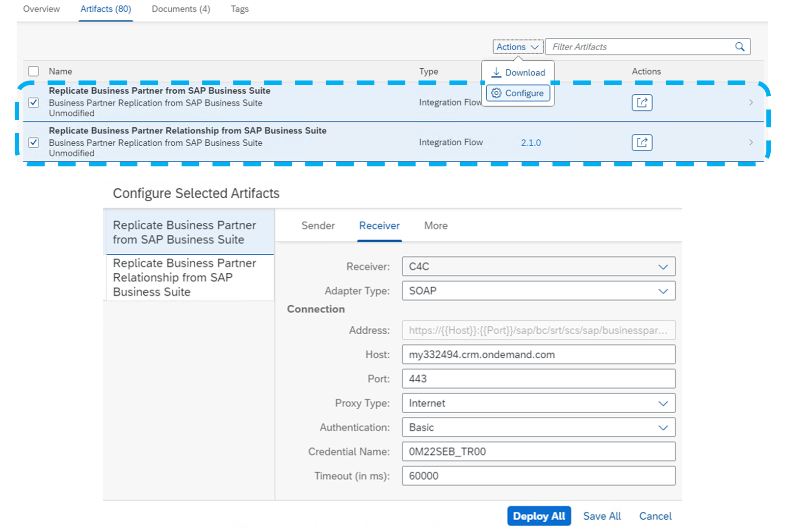Uncheck Replicate Business Partner from SAP row
Viewport: 785px width, 532px height.
[x=33, y=103]
